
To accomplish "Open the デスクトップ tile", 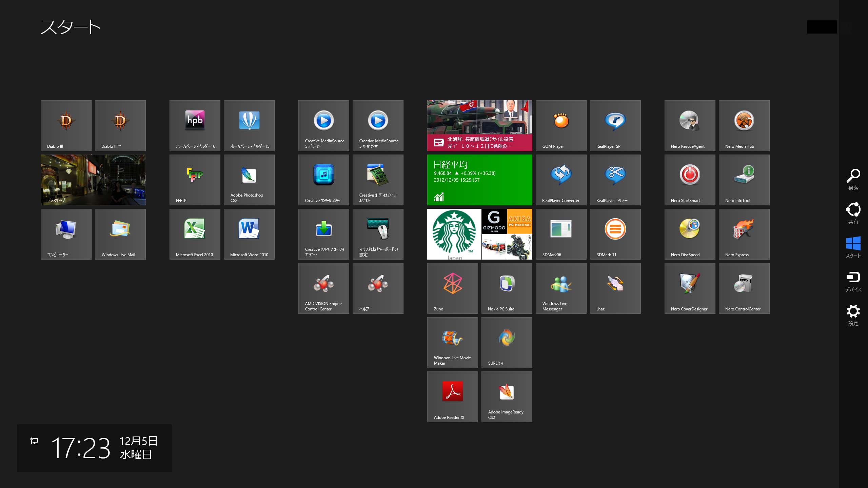I will coord(93,180).
